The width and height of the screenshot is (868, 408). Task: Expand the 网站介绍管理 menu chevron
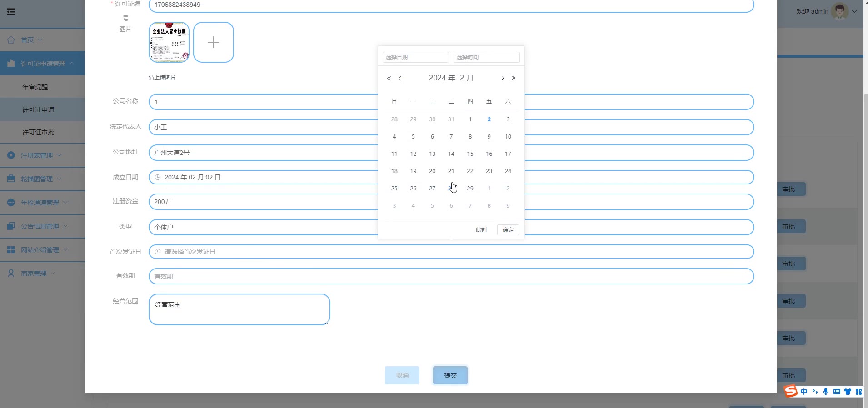pos(65,249)
